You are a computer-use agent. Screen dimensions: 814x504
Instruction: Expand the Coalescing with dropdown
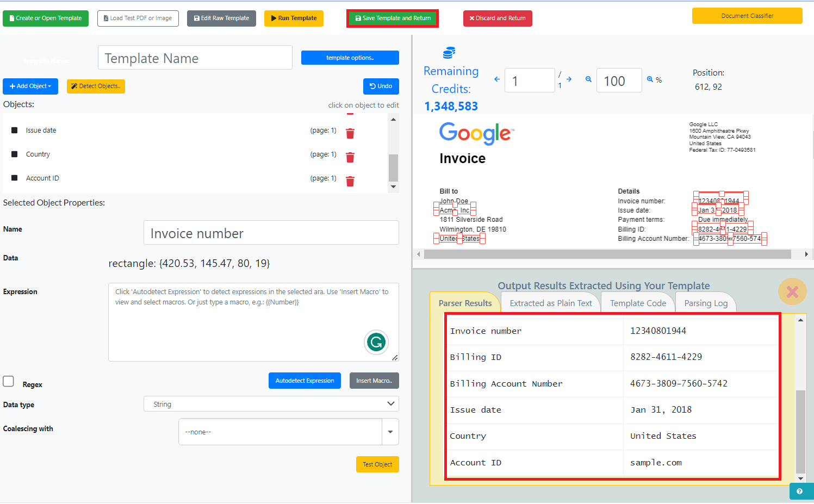(390, 432)
